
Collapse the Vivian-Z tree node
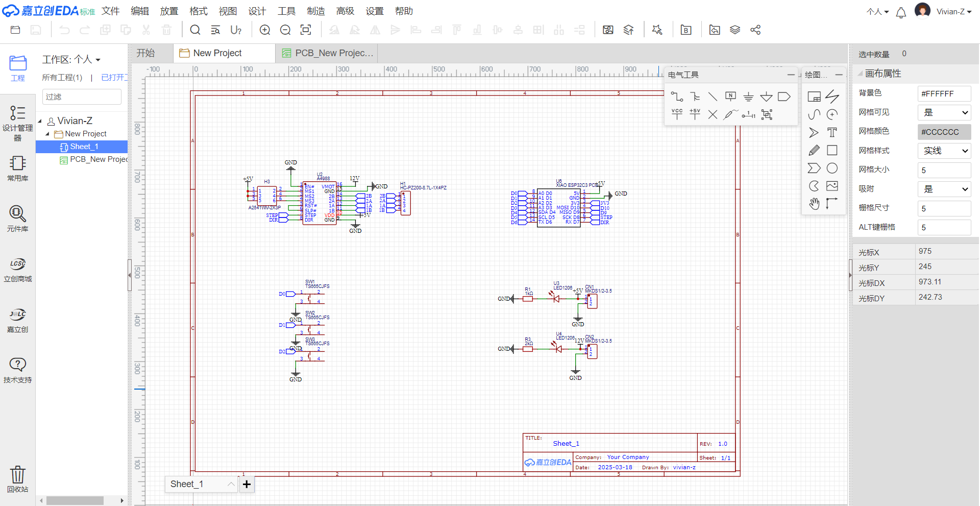pos(40,121)
